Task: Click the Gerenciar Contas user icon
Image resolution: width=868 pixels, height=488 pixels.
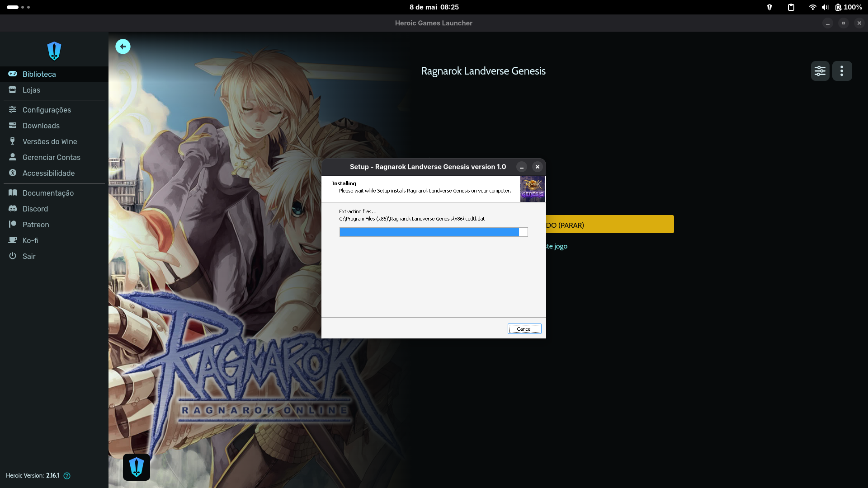Action: pyautogui.click(x=13, y=157)
